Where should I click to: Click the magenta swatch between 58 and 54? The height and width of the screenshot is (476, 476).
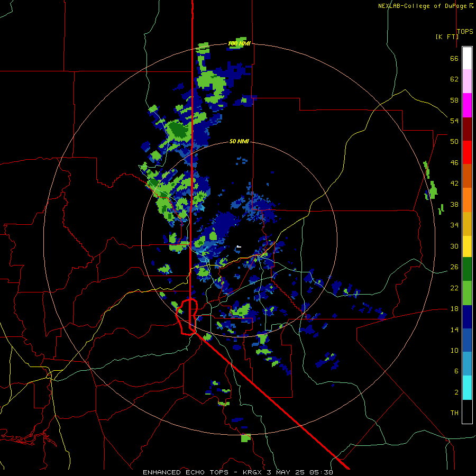pyautogui.click(x=467, y=105)
